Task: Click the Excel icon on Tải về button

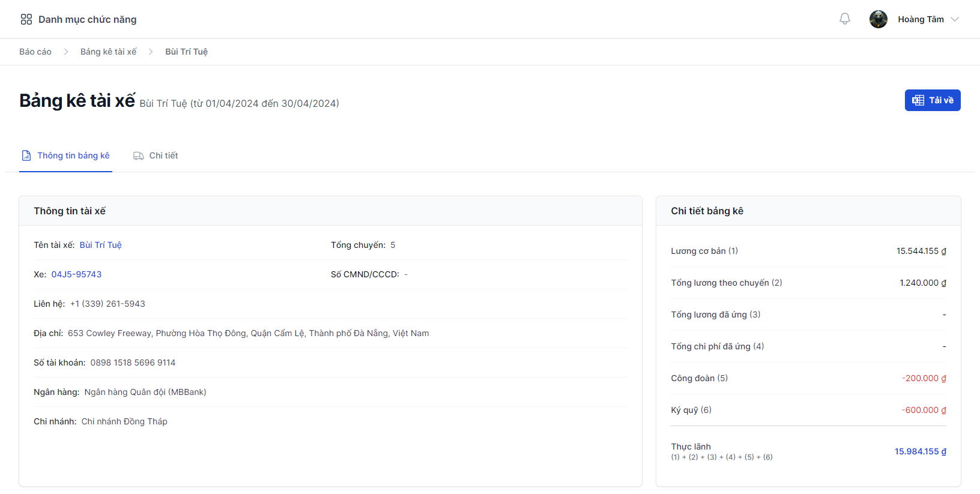Action: (918, 100)
